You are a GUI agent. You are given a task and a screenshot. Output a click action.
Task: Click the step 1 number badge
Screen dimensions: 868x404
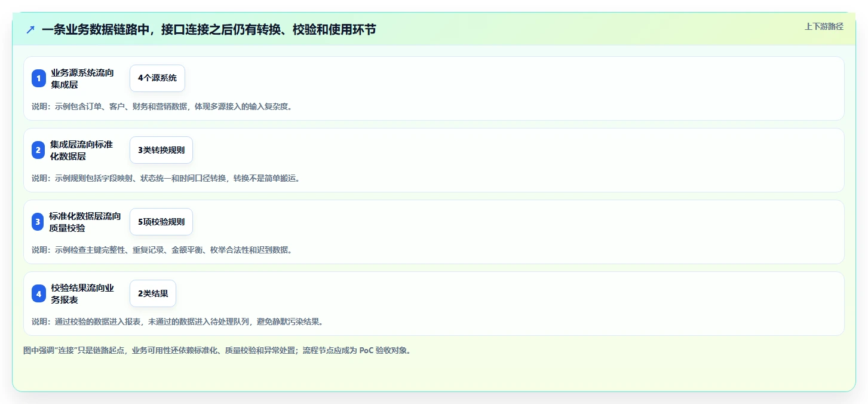pyautogui.click(x=39, y=78)
